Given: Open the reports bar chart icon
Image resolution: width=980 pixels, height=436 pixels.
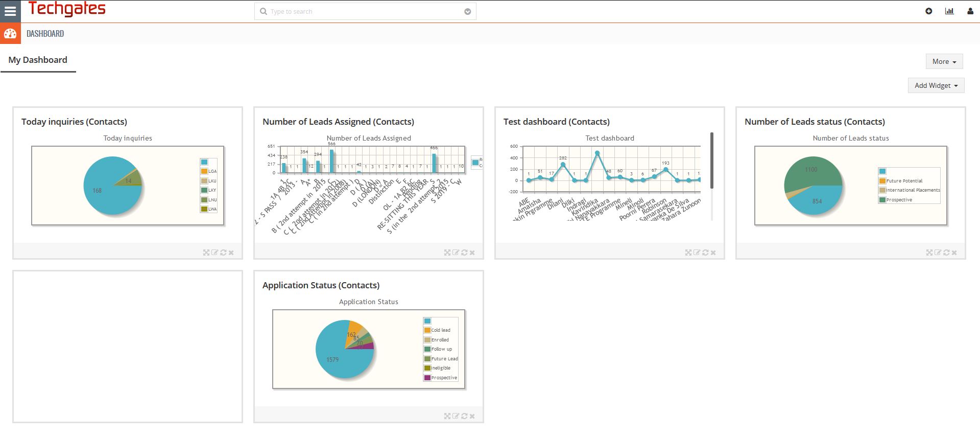Looking at the screenshot, I should tap(949, 11).
